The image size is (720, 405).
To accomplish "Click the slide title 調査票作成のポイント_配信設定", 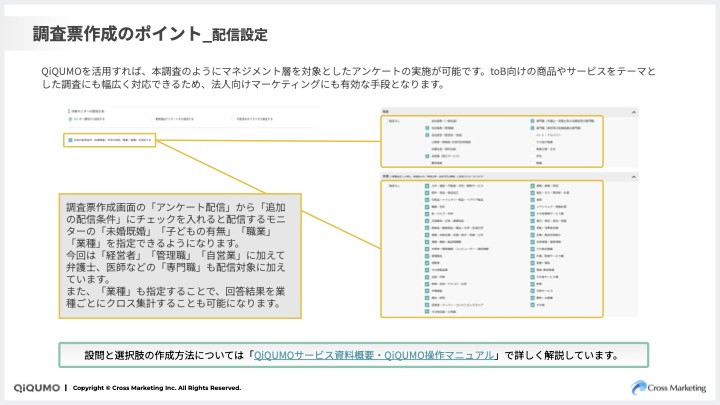I will (x=150, y=34).
